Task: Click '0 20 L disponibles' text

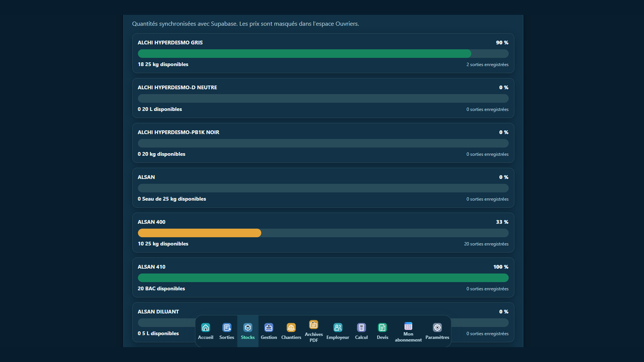Action: coord(160,109)
